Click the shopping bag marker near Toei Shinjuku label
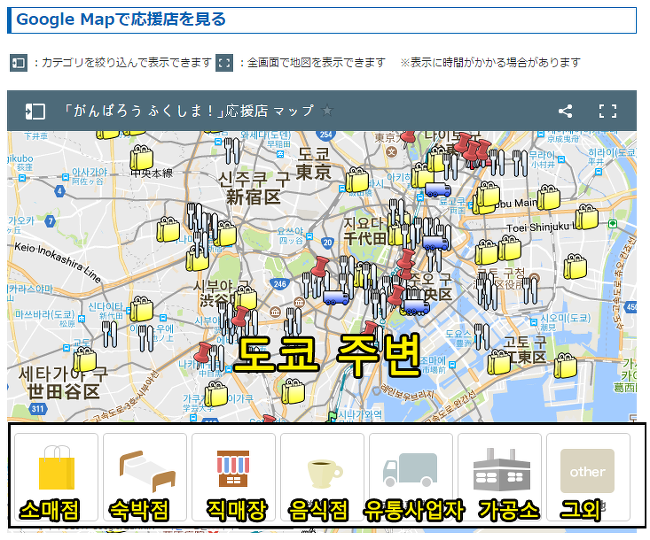This screenshot has height=540, width=650. point(587,217)
